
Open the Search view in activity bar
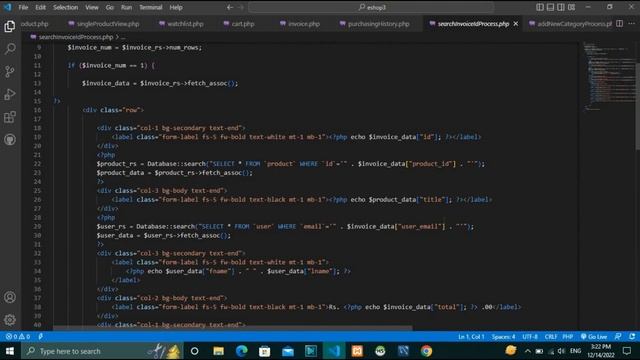(x=10, y=49)
